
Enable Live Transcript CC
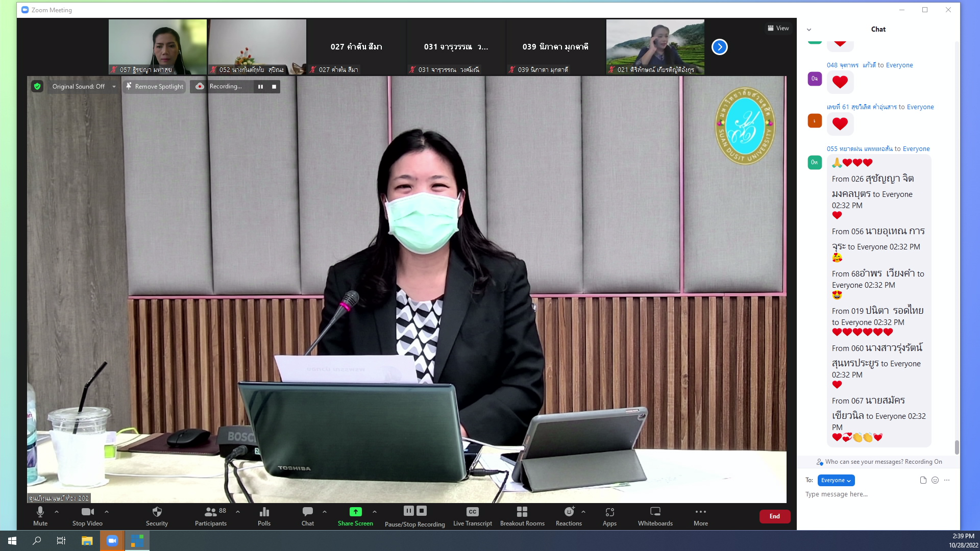point(473,516)
